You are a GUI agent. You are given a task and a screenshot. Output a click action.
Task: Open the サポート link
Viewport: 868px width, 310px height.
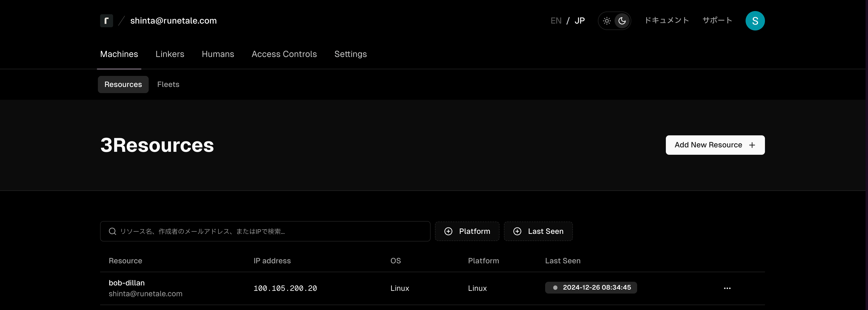tap(717, 21)
